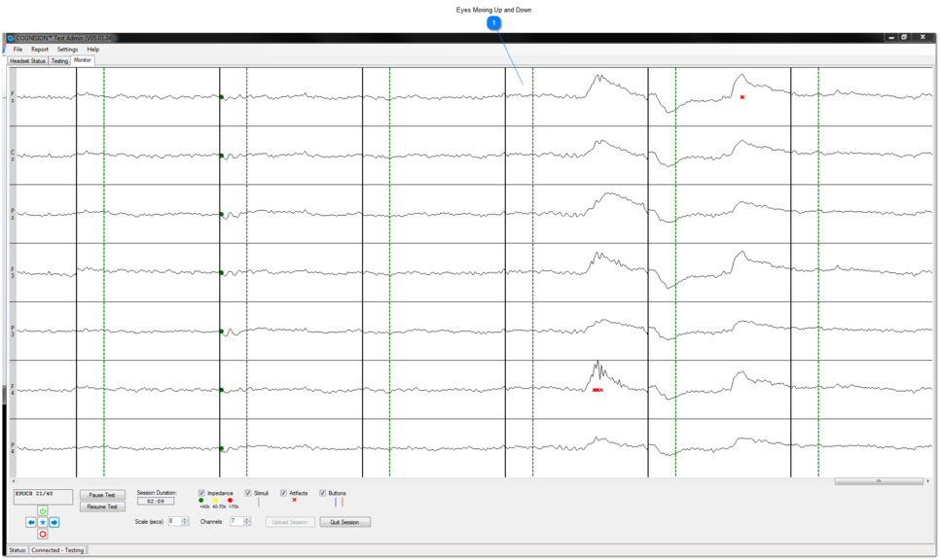Viewport: 940px width, 560px height.
Task: Click the horizontal scrollbar under the traces
Action: pos(878,481)
